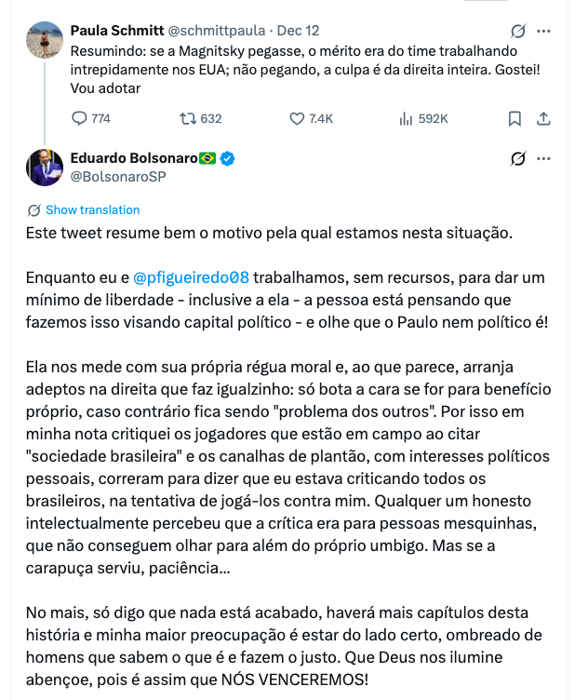Click Eduardo Bolsonaro display name

pyautogui.click(x=133, y=158)
